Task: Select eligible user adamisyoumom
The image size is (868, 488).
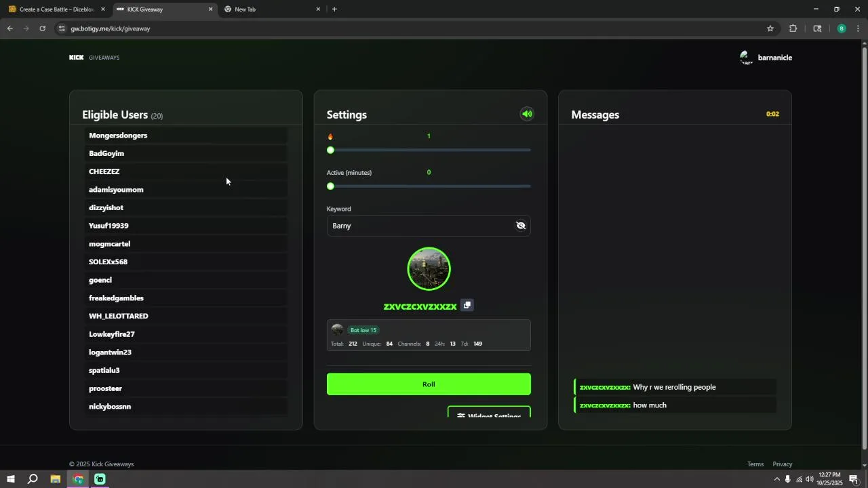Action: pos(186,190)
